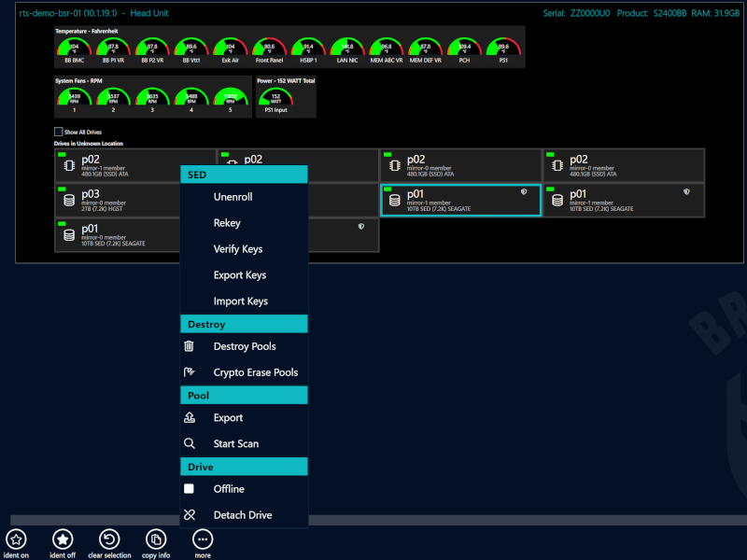Click the trash icon beside Destroy Pools
This screenshot has height=560, width=747.
[190, 346]
